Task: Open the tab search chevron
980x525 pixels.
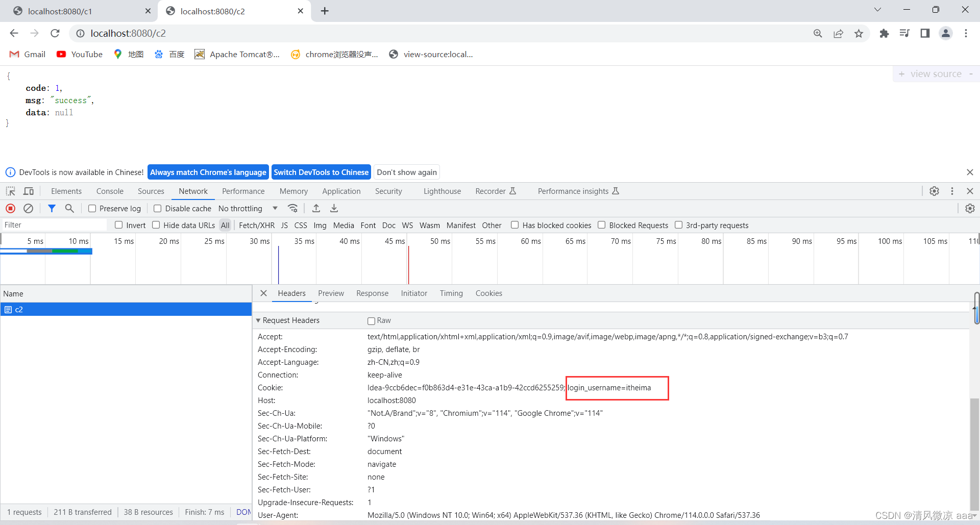Action: click(877, 10)
